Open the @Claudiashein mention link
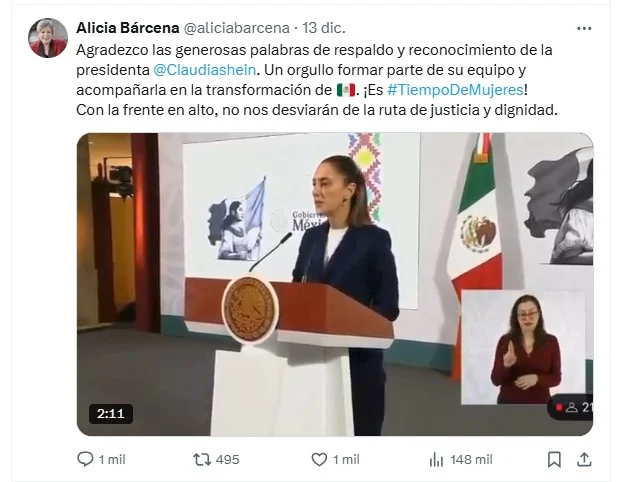The height and width of the screenshot is (482, 624). [x=204, y=70]
